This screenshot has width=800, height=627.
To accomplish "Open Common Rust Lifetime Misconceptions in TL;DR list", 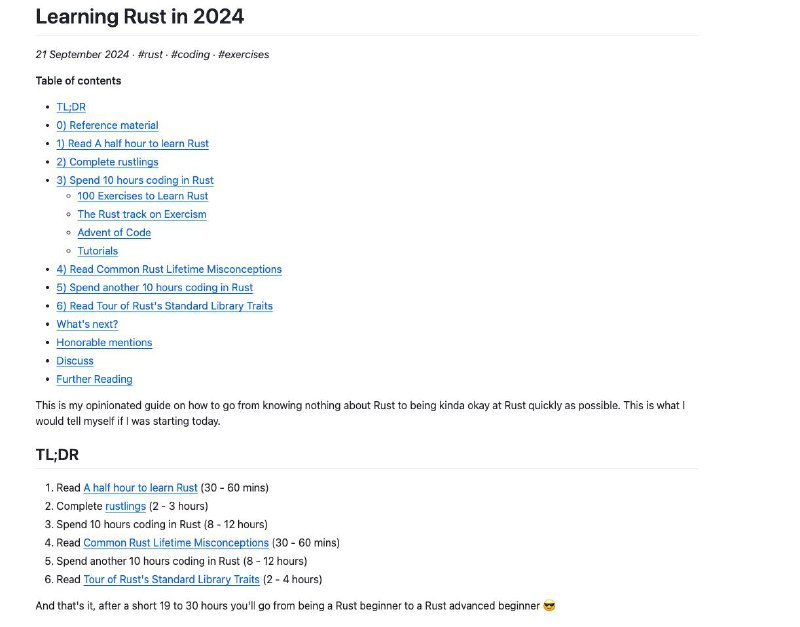I will coord(176,543).
